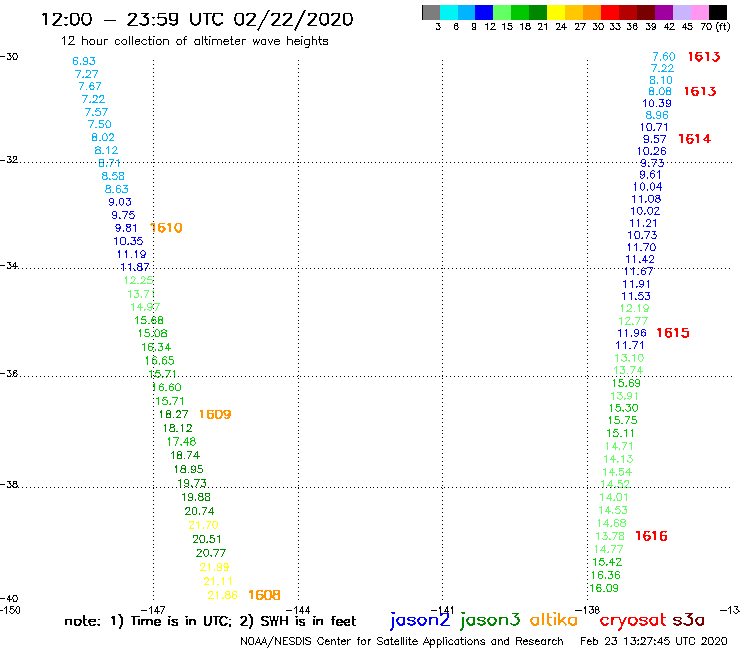Click the wave height value '9.57'
The image size is (740, 650).
click(655, 139)
